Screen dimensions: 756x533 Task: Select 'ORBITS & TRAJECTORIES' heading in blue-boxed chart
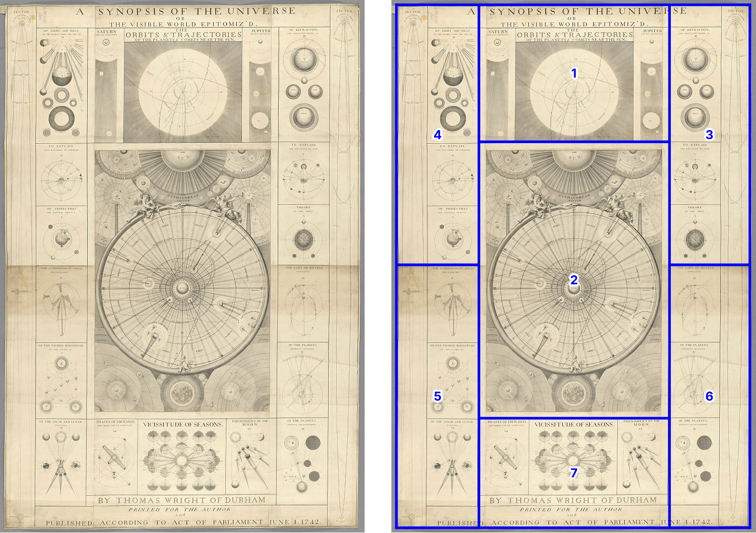coord(575,35)
